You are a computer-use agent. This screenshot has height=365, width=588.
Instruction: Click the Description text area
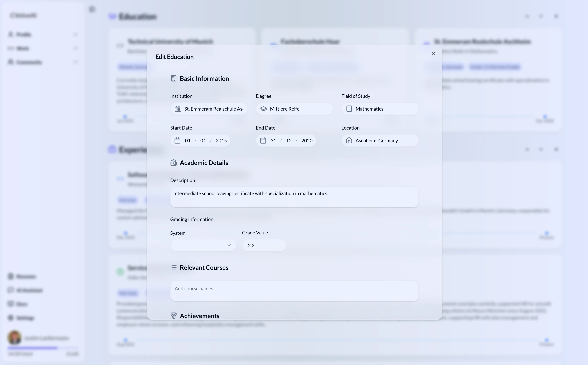point(294,197)
